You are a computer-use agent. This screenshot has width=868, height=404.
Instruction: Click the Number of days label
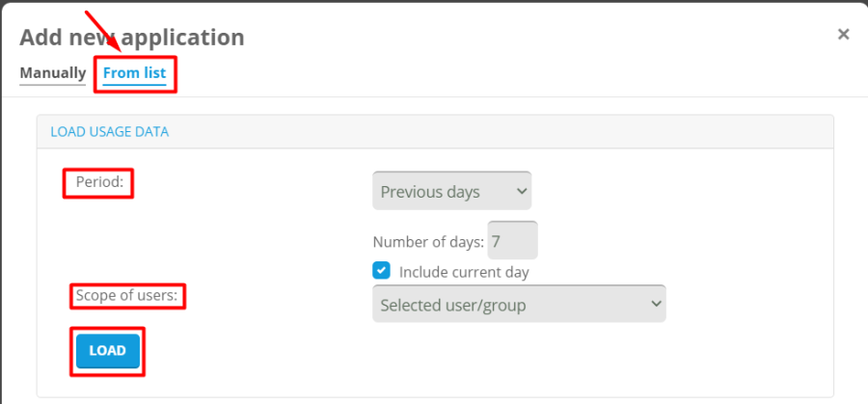428,241
